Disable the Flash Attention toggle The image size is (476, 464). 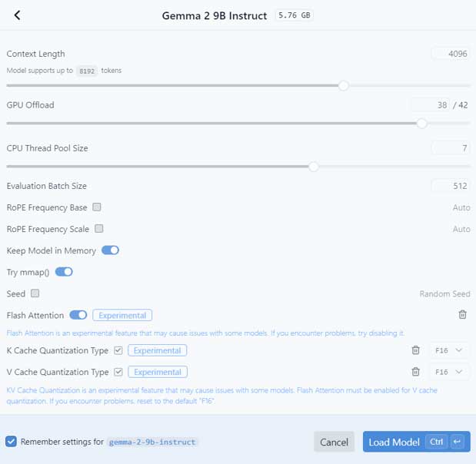tap(78, 315)
